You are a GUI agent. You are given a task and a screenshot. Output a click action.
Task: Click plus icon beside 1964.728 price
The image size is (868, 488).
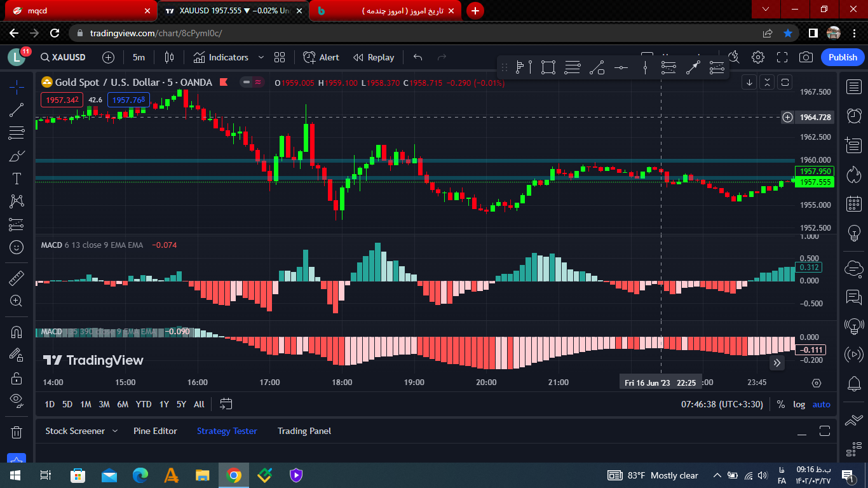coord(787,117)
